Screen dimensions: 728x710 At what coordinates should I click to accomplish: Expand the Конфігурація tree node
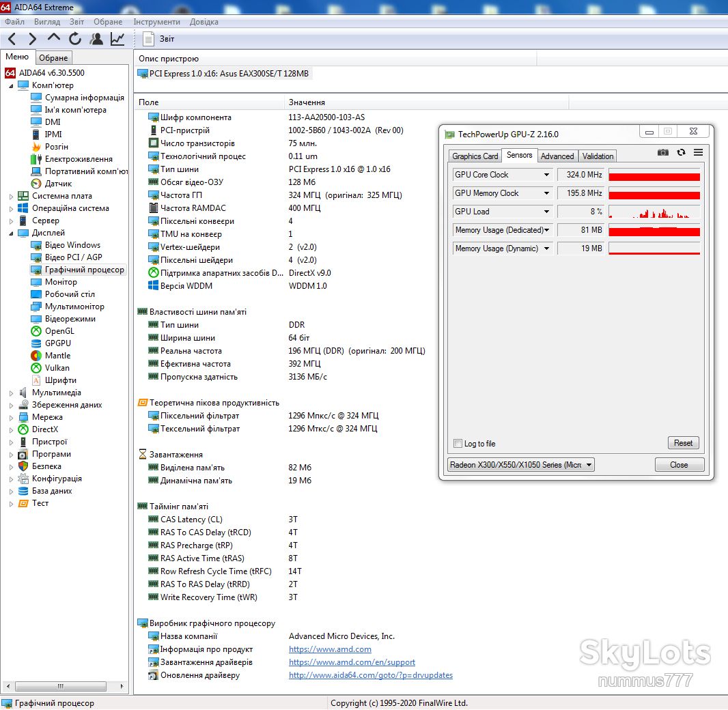(x=11, y=479)
